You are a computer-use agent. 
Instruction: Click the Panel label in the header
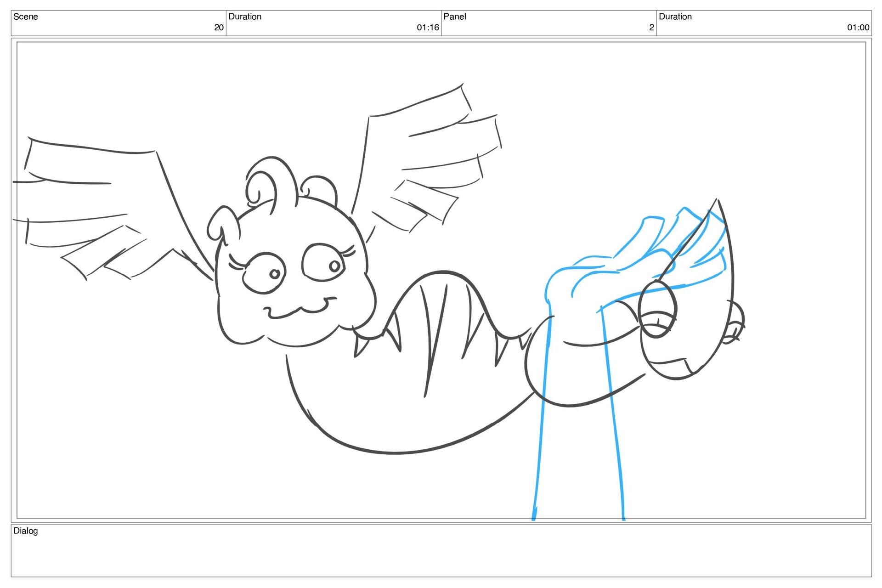pyautogui.click(x=455, y=17)
